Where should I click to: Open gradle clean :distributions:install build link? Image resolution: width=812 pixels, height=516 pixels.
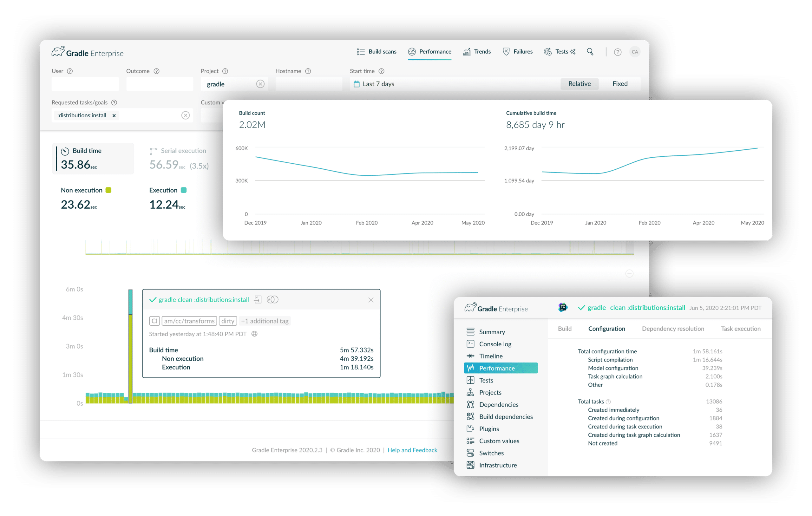203,299
